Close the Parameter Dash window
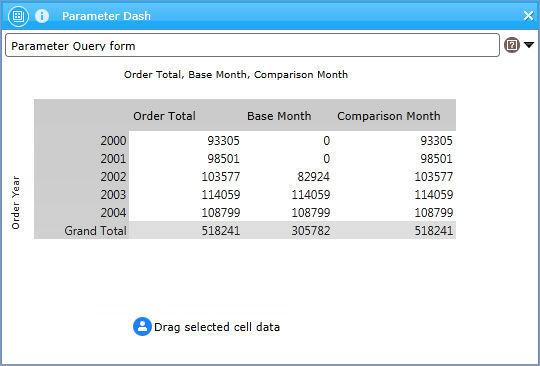 click(x=528, y=15)
